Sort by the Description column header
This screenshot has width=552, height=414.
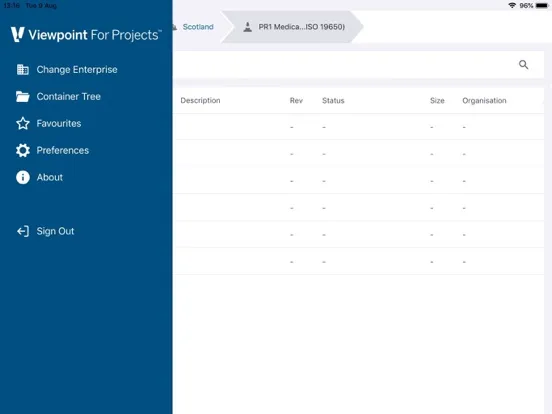point(200,101)
